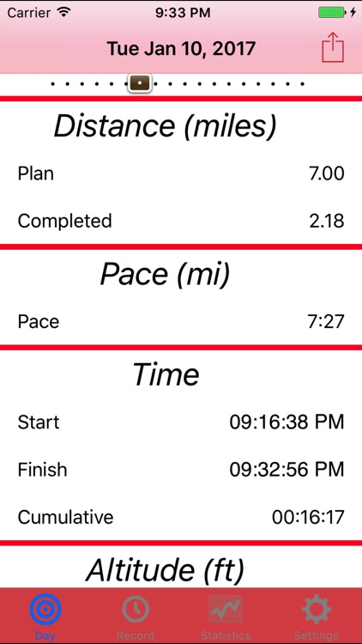This screenshot has width=362, height=644.
Task: Open the Settings gear icon
Action: [317, 611]
